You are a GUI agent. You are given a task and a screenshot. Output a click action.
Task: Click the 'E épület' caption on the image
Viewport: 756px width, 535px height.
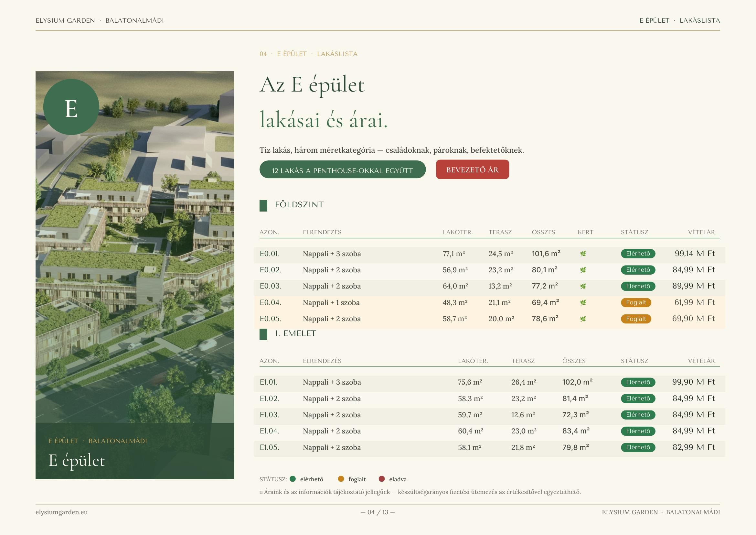(76, 460)
